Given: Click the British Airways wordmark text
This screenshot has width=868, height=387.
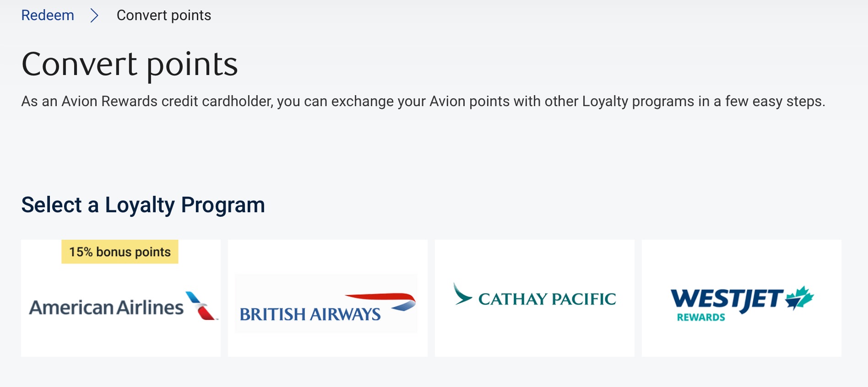Looking at the screenshot, I should [310, 314].
